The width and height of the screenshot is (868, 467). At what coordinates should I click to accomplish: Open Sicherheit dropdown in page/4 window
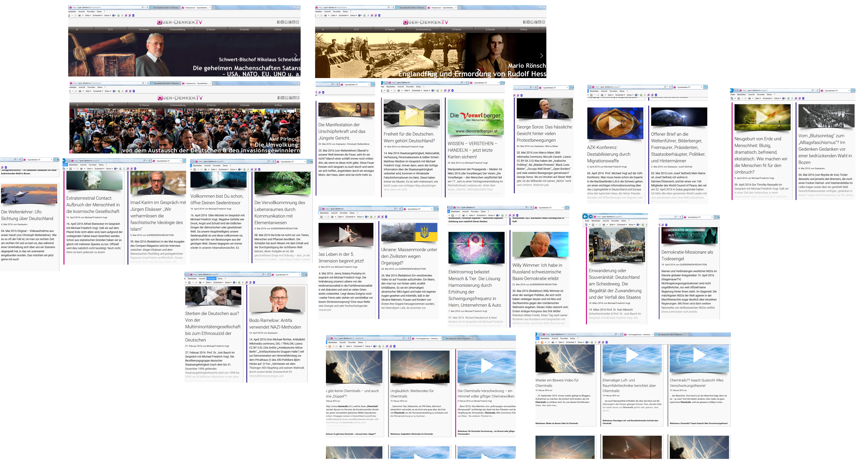pyautogui.click(x=622, y=225)
